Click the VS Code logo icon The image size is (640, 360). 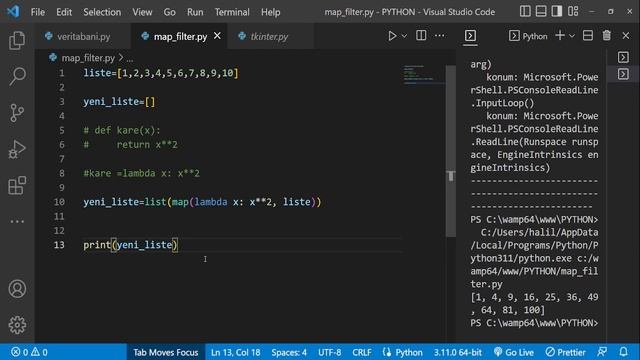click(13, 11)
